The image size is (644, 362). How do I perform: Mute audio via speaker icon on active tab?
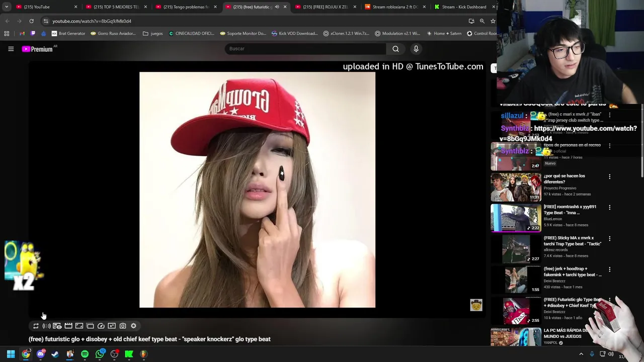[x=277, y=7]
